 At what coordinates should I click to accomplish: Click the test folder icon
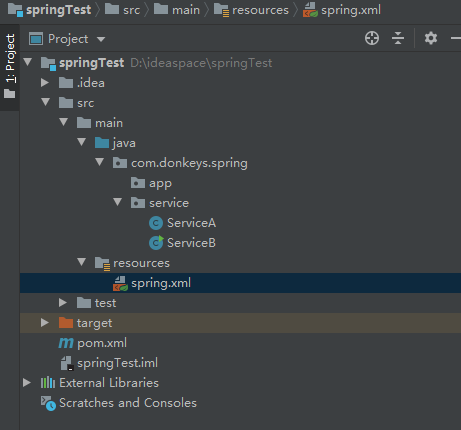(x=84, y=303)
